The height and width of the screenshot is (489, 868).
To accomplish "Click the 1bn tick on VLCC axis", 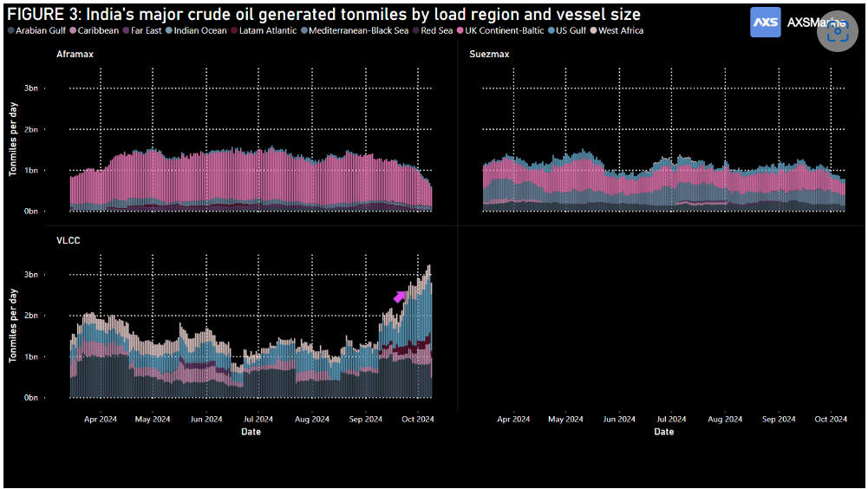I will coord(31,357).
